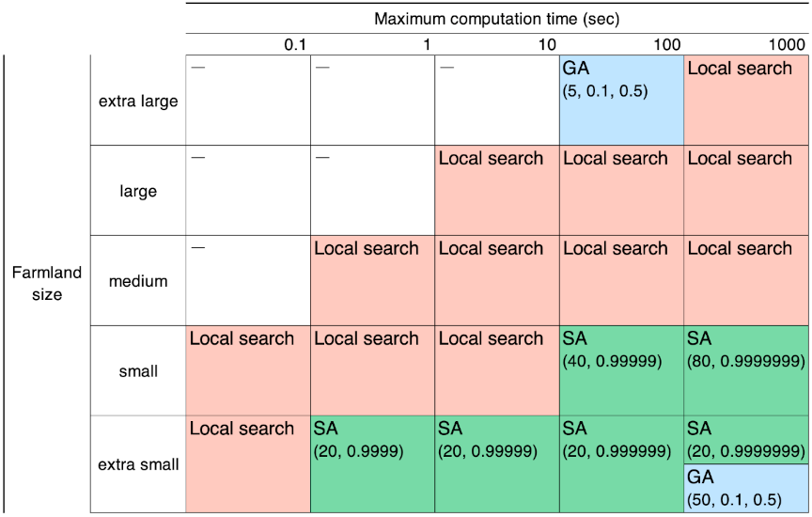Screen dimensions: 812x517
Task: Select the "extra small" row label
Action: tap(138, 464)
